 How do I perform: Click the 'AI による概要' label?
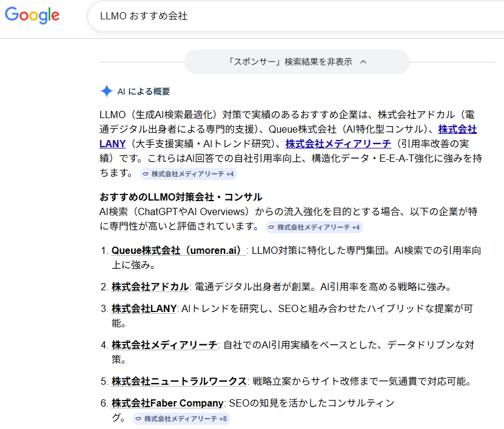(144, 91)
